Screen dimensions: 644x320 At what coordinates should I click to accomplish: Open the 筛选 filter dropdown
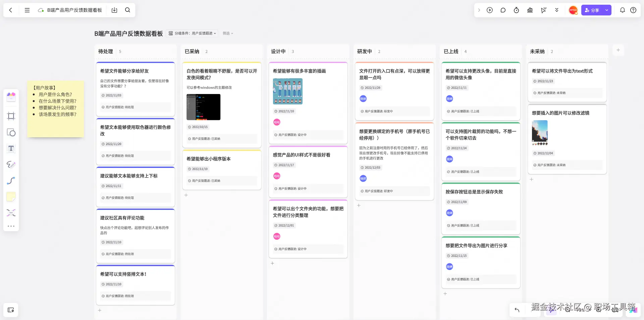[228, 33]
